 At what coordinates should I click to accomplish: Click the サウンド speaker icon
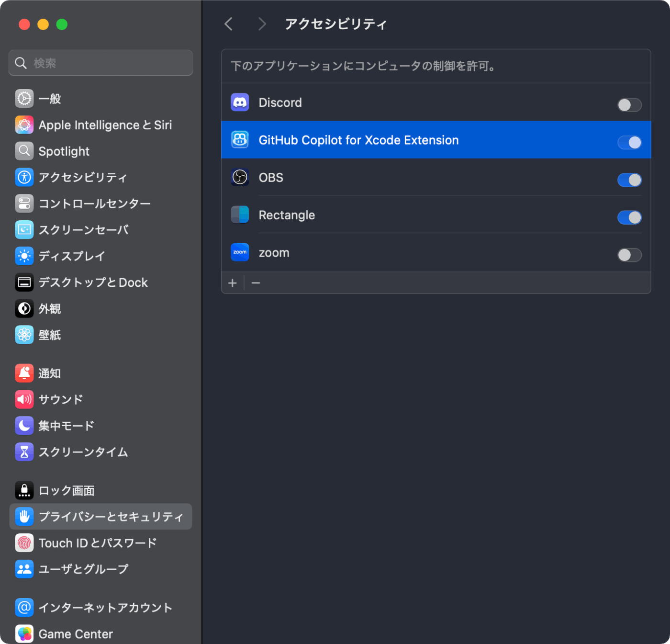pyautogui.click(x=24, y=399)
